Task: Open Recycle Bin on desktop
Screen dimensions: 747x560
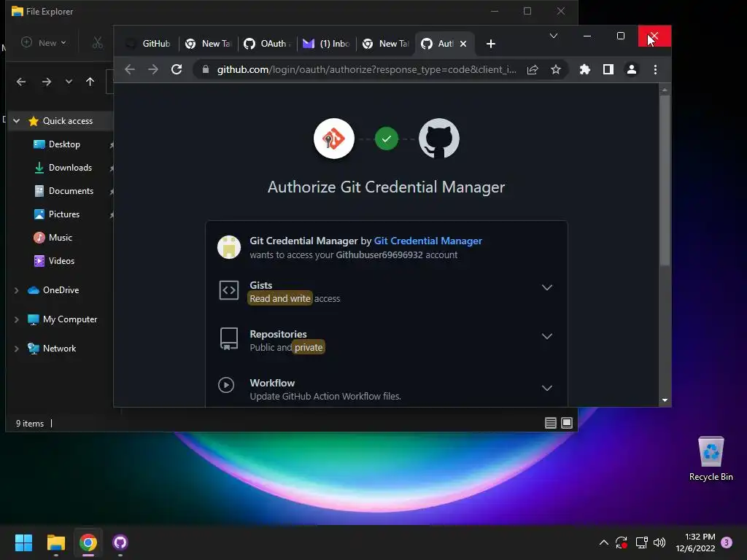Action: pyautogui.click(x=711, y=459)
